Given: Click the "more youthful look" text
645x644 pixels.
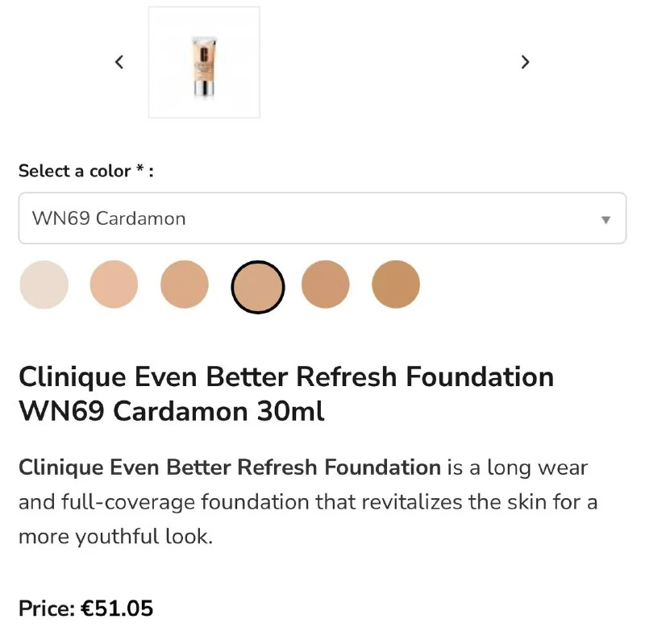Looking at the screenshot, I should click(x=115, y=537).
